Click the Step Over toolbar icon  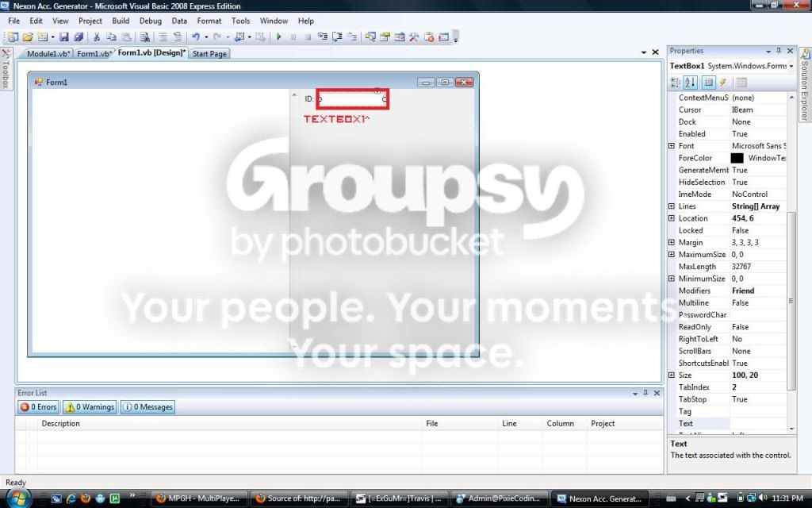click(x=337, y=37)
